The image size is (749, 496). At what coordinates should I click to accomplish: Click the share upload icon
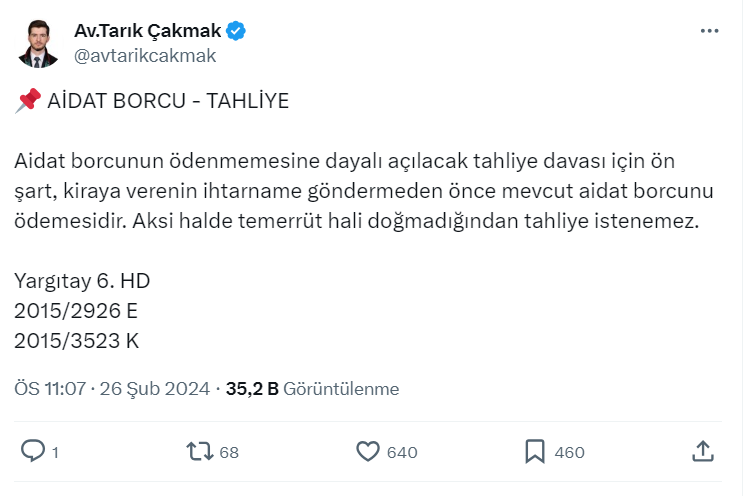702,451
